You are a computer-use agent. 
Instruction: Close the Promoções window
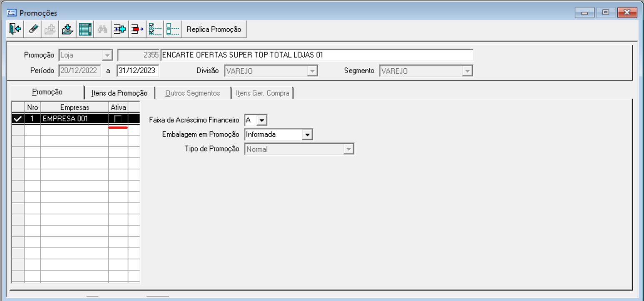point(627,13)
